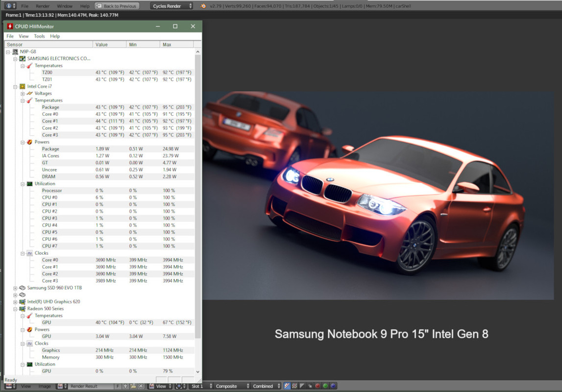The width and height of the screenshot is (562, 392).
Task: Open HWMonitor View menu
Action: [x=24, y=36]
